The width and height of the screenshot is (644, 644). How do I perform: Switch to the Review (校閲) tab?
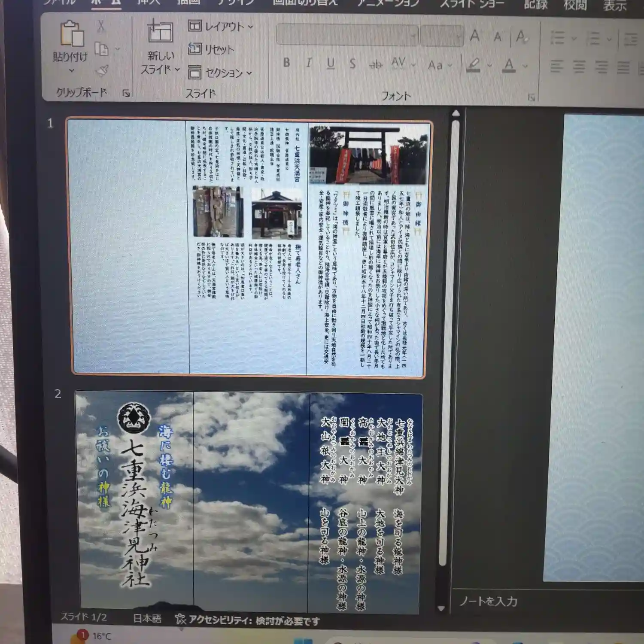pyautogui.click(x=575, y=5)
